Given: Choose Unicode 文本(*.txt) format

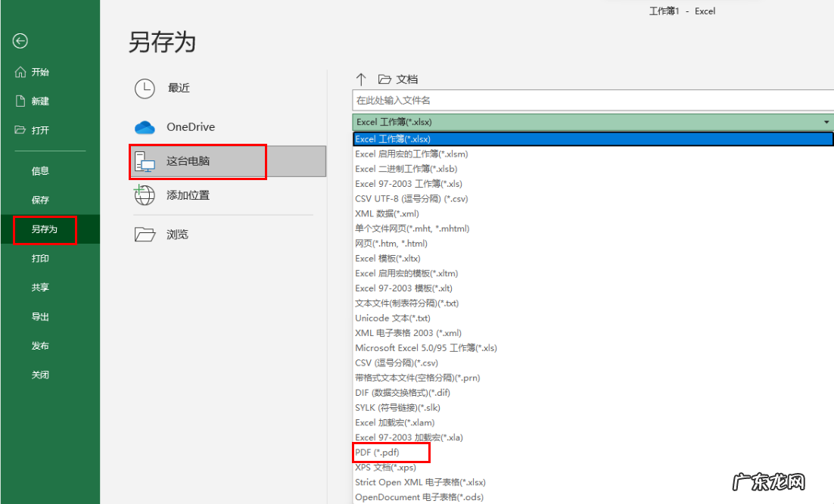Looking at the screenshot, I should (x=393, y=318).
